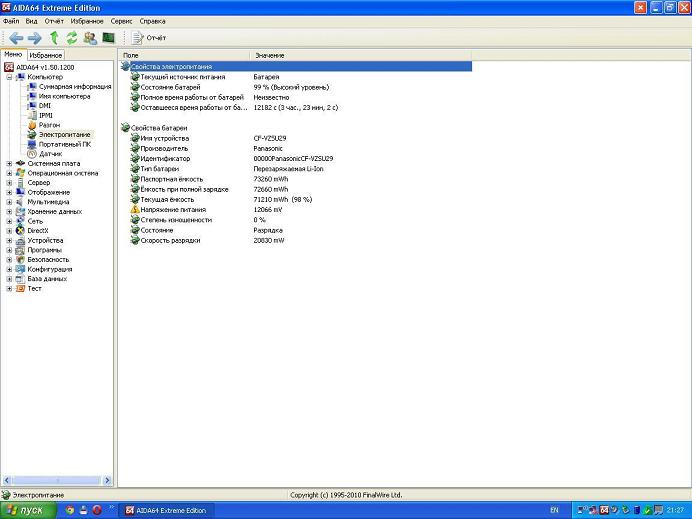Image resolution: width=692 pixels, height=519 pixels.
Task: Click the Windows Пуск start button
Action: point(26,510)
